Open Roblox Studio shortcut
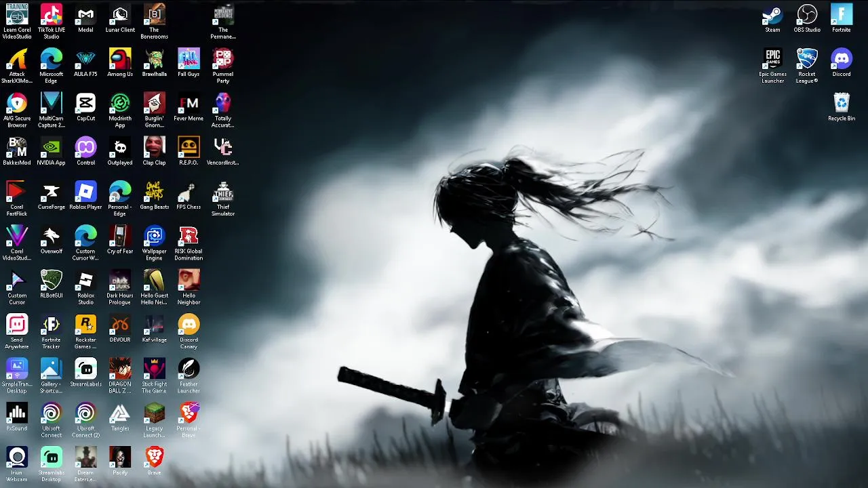868x488 pixels. point(85,287)
